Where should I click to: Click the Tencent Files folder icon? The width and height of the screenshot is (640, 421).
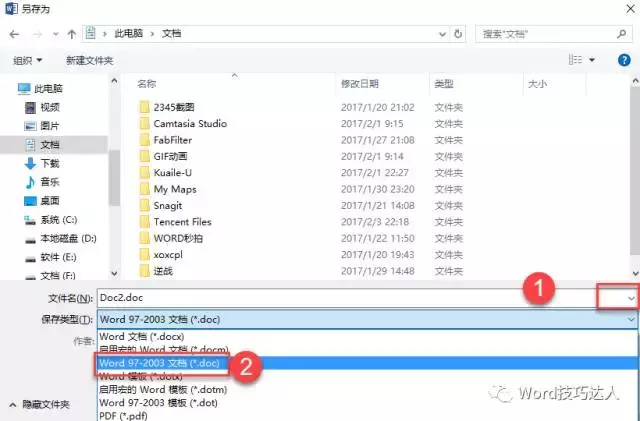coord(144,221)
